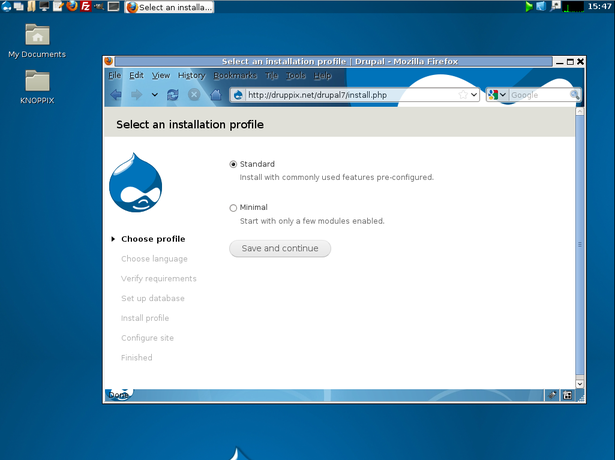Screen dimensions: 615x460
Task: Open the network connection tray icon
Action: 555,6
